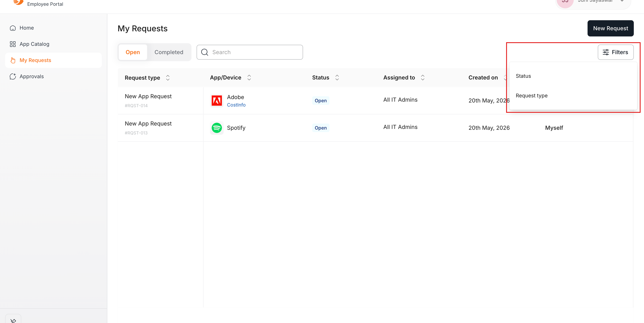This screenshot has height=323, width=644.
Task: Choose Status in the filter menu
Action: (x=573, y=76)
